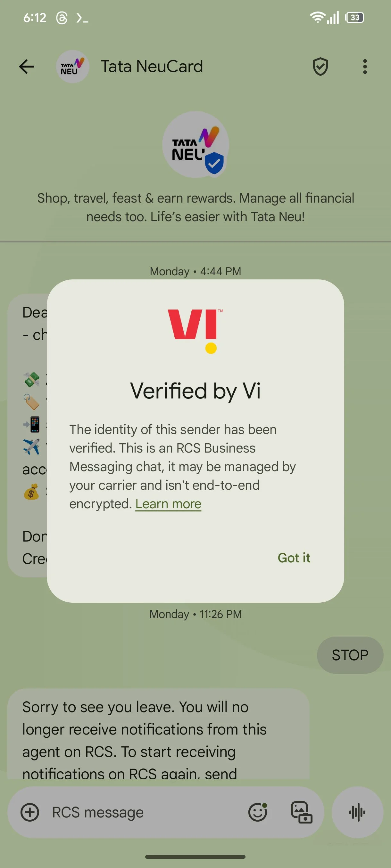Viewport: 391px width, 868px height.
Task: Follow the Learn more link
Action: pyautogui.click(x=168, y=504)
